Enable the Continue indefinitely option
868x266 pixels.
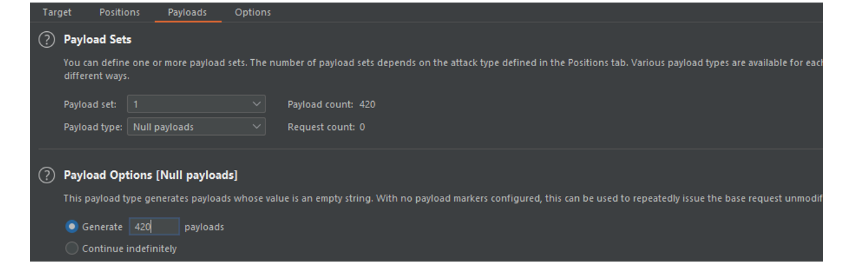[x=72, y=248]
